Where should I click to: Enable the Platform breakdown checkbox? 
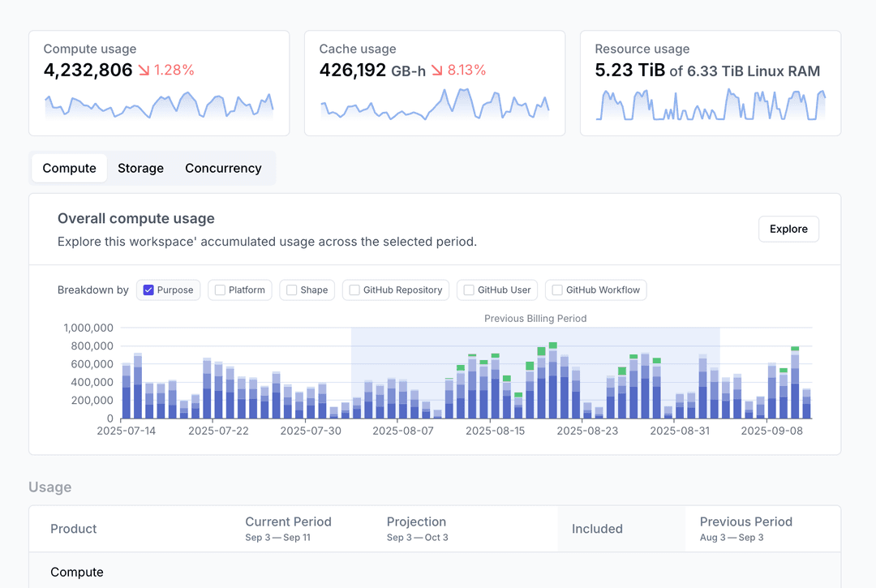220,290
